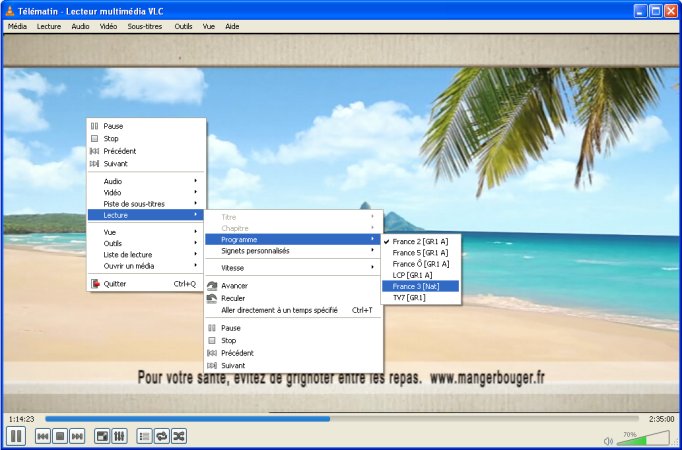Open the Audio menu in menu bar
The image size is (682, 450).
(80, 27)
